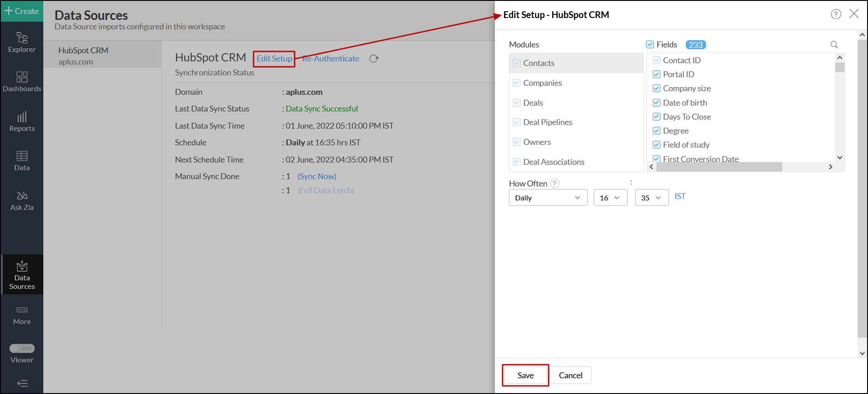The width and height of the screenshot is (868, 394).
Task: Expand the hour dropdown showing 16
Action: point(610,198)
